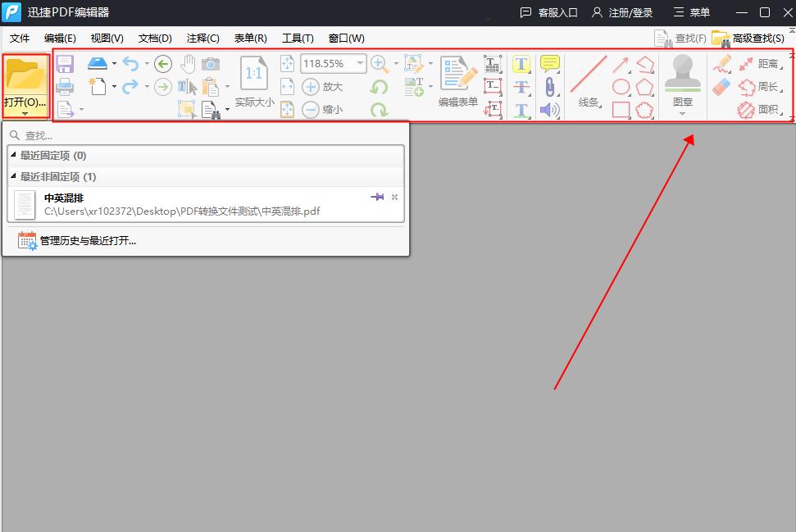Select the sound comment speaker tool
The height and width of the screenshot is (532, 796).
[x=548, y=108]
